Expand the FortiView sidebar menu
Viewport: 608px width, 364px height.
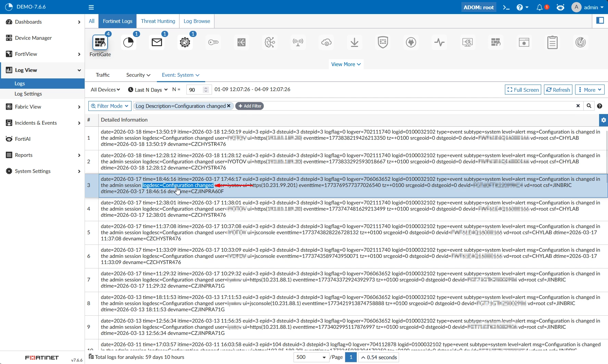(x=42, y=54)
